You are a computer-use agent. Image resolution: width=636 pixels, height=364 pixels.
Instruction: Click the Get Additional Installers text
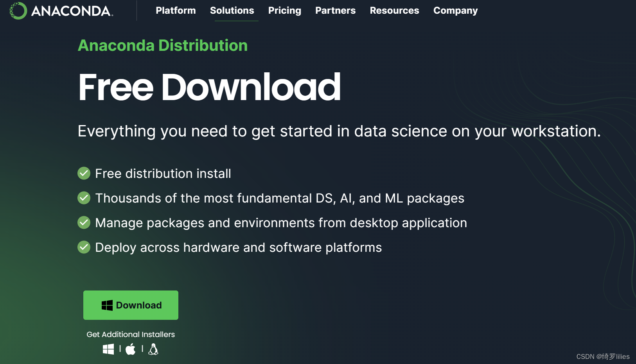point(131,334)
